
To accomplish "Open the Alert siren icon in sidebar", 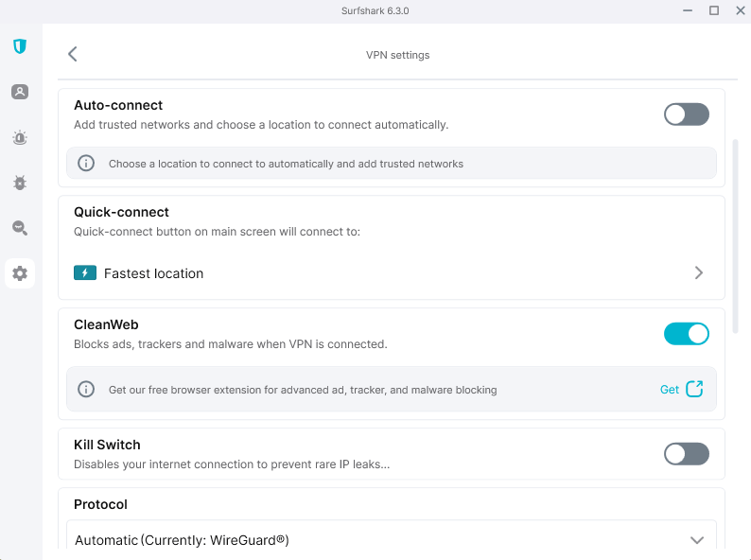I will coord(20,137).
